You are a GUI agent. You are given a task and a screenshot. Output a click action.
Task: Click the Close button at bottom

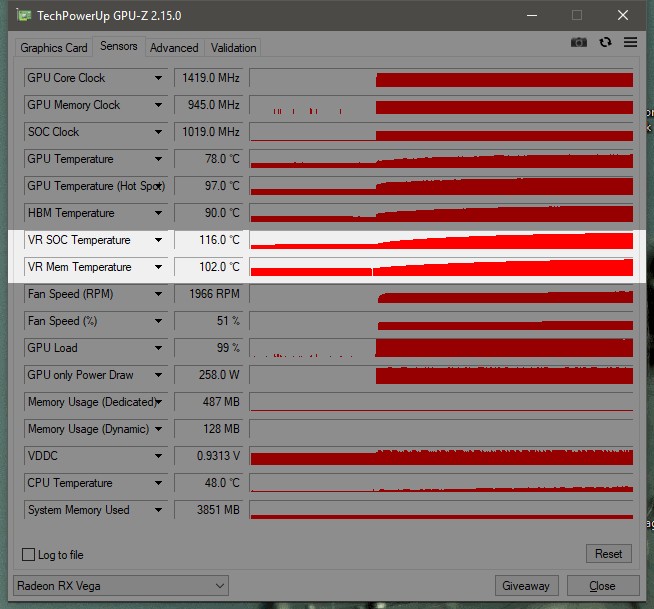point(603,586)
